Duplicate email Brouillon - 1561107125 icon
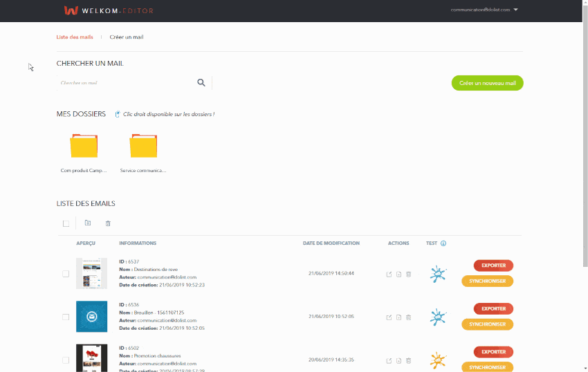Viewport: 588px width, 372px height. click(x=398, y=317)
